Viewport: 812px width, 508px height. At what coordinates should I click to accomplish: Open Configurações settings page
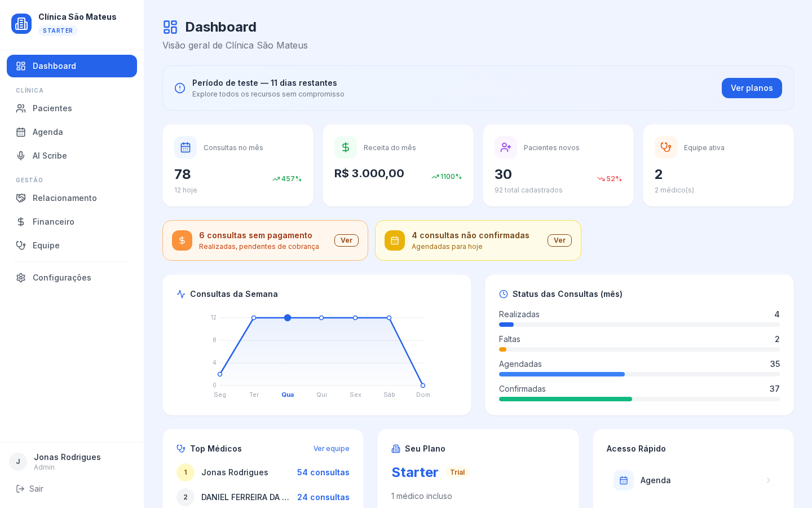pyautogui.click(x=72, y=278)
